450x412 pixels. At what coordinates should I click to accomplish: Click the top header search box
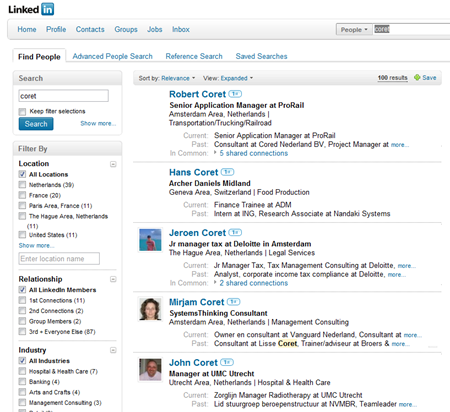pyautogui.click(x=411, y=29)
